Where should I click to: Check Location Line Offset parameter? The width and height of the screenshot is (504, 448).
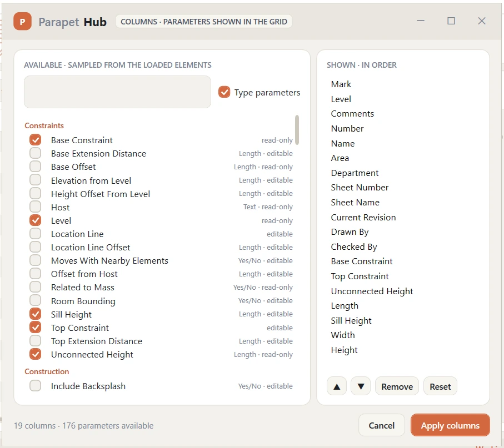36,247
